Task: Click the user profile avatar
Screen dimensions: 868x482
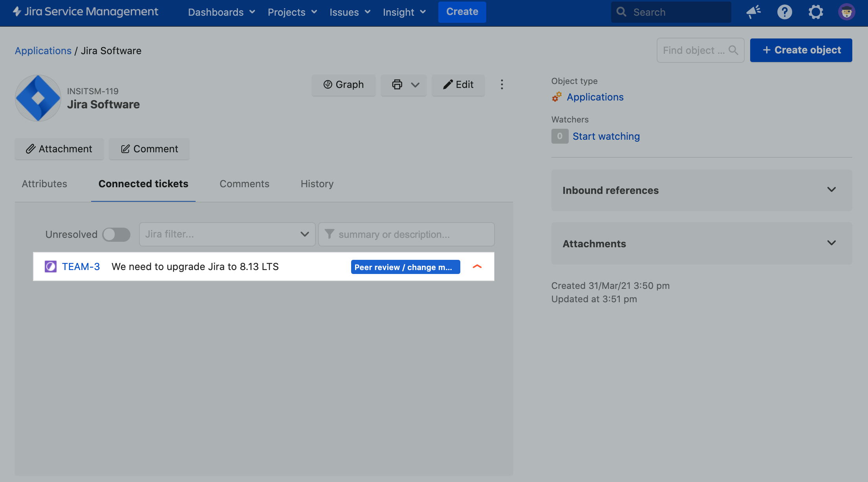Action: pyautogui.click(x=846, y=12)
